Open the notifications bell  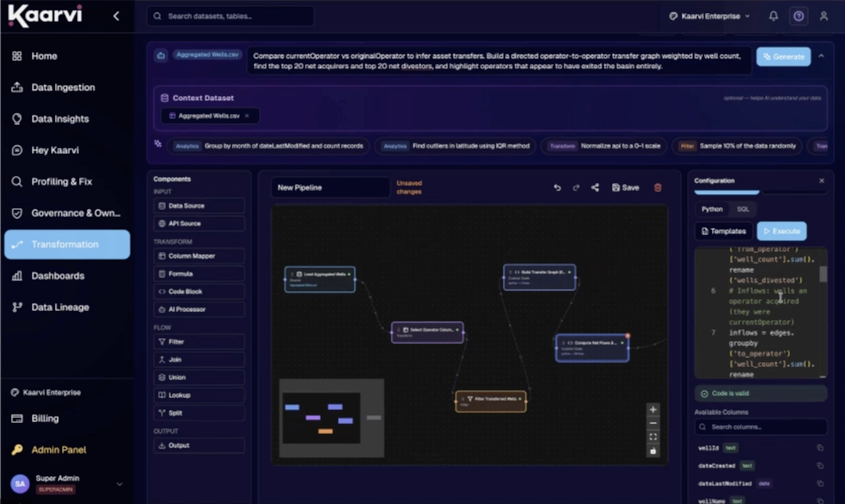773,16
